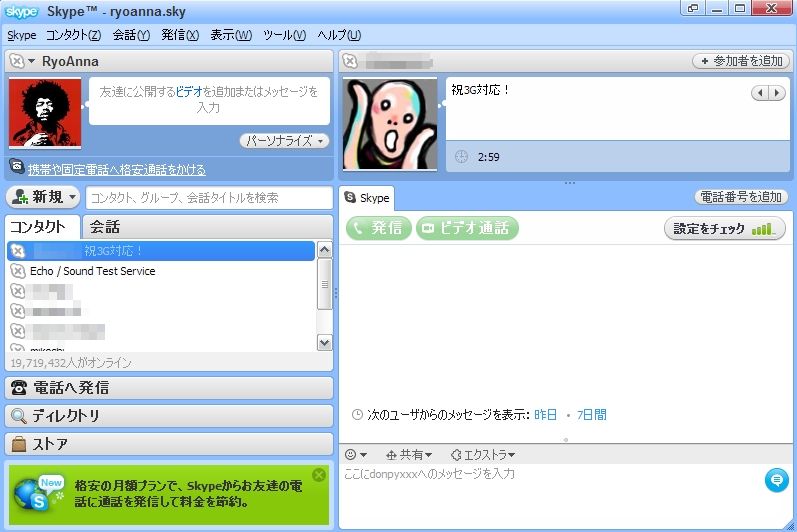
Task: Start a call with 発信 button
Action: pos(379,228)
